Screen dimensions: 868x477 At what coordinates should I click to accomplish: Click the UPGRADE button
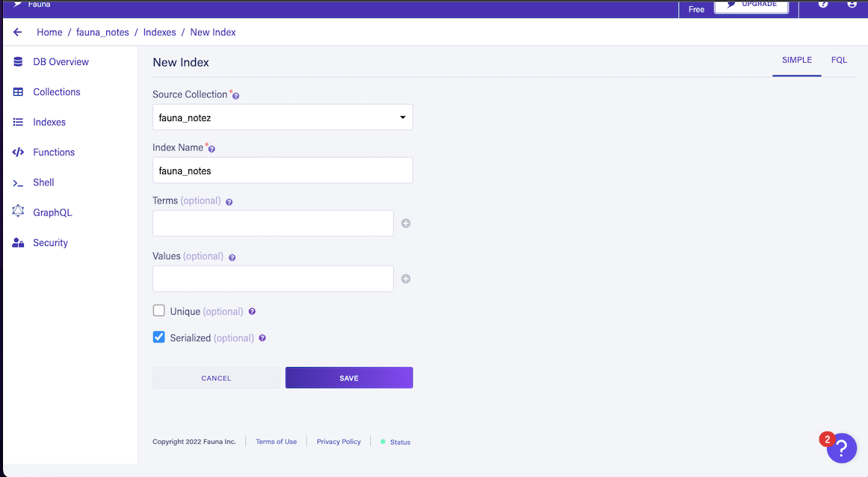751,5
